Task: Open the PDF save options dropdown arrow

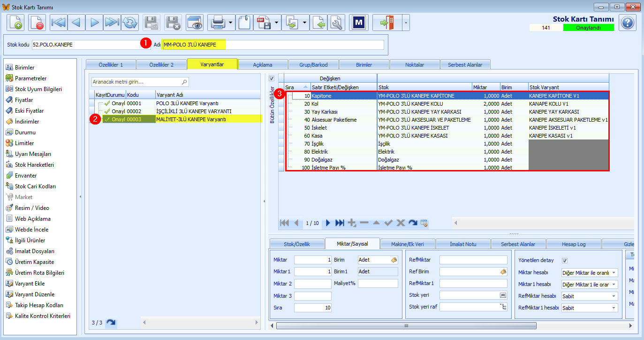Action: [x=277, y=22]
